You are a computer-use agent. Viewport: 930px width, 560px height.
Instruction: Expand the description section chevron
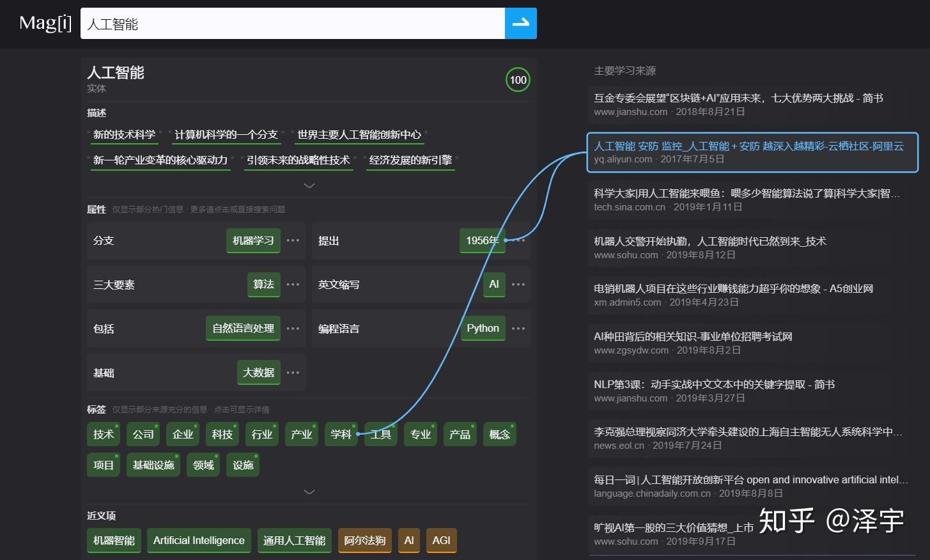(x=309, y=185)
